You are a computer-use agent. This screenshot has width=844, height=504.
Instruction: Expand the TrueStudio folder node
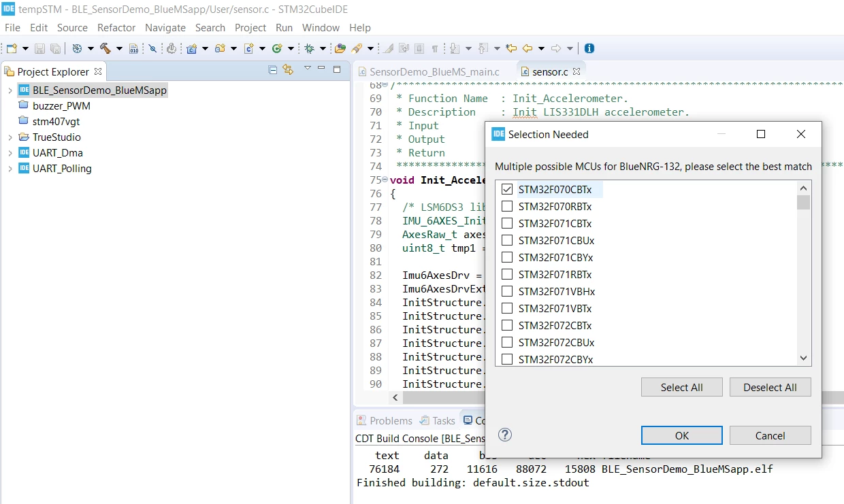pos(10,137)
